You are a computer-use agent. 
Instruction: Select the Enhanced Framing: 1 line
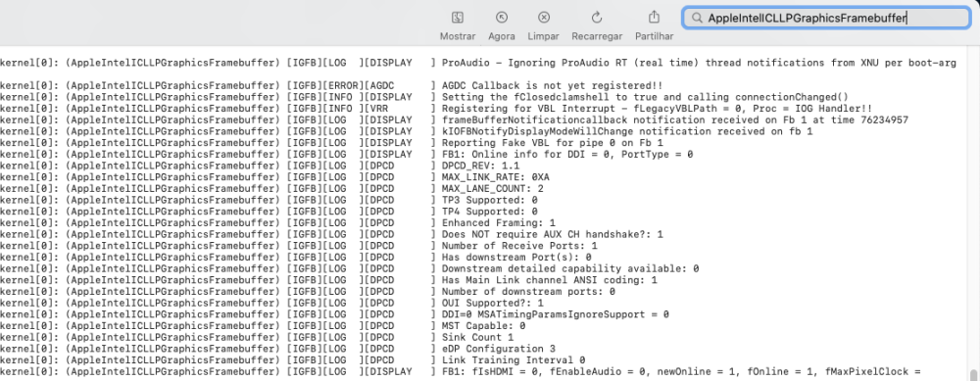pos(278,222)
